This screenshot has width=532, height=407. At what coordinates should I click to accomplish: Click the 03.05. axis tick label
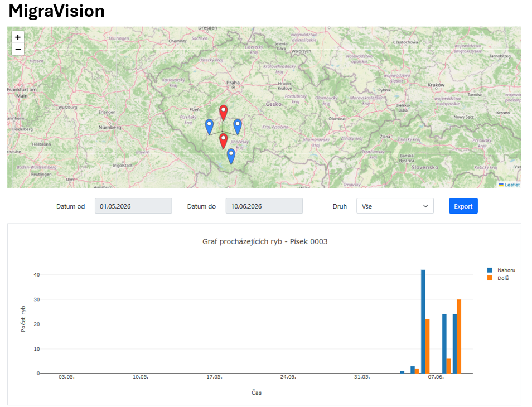point(66,377)
